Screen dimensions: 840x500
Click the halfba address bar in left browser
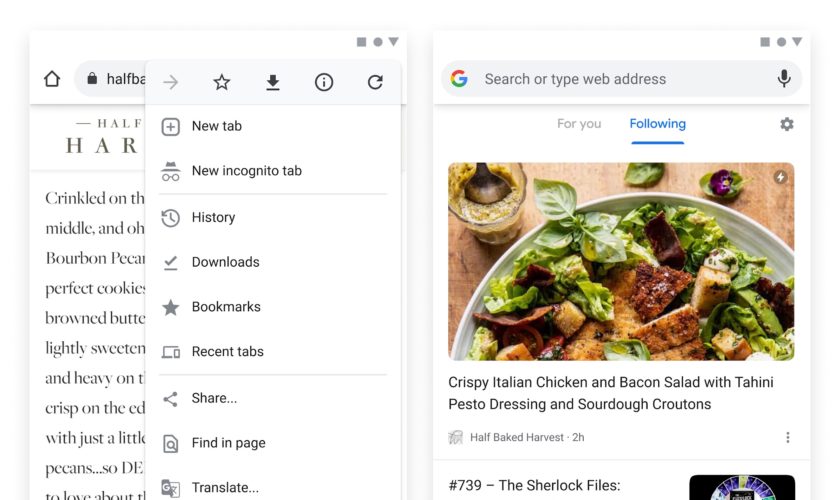click(x=110, y=79)
